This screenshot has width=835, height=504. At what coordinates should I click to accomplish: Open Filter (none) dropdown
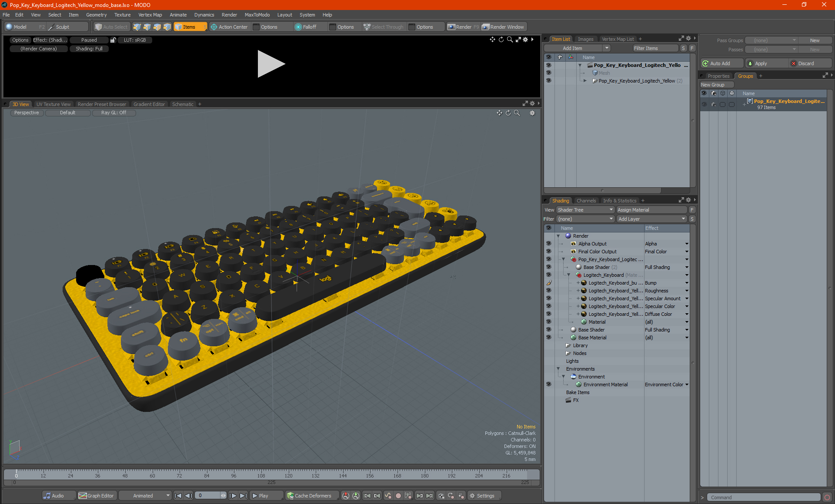tap(585, 219)
